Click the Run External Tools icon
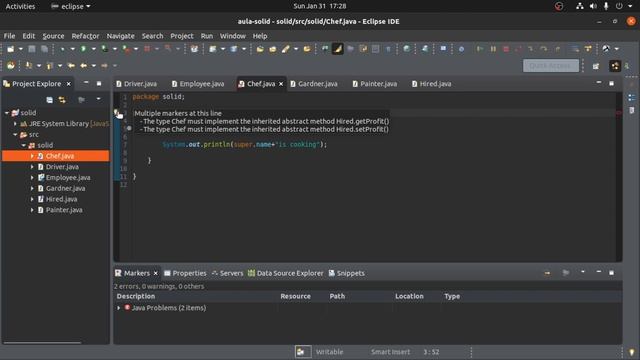This screenshot has height=360, width=640. pyautogui.click(x=126, y=49)
